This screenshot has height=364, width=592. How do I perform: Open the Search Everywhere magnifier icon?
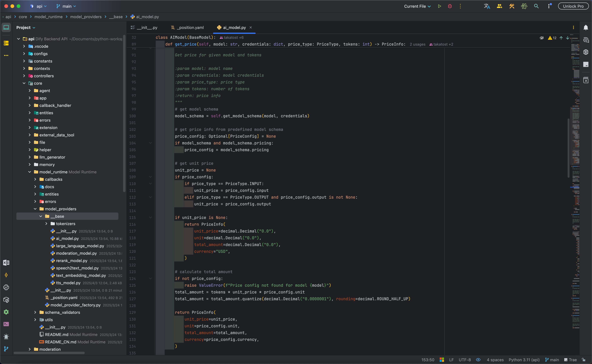pos(536,6)
